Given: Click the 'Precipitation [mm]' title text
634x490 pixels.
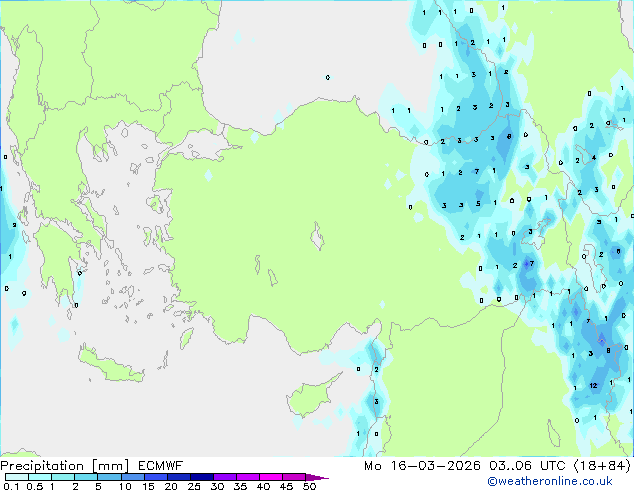Looking at the screenshot, I should tap(65, 466).
